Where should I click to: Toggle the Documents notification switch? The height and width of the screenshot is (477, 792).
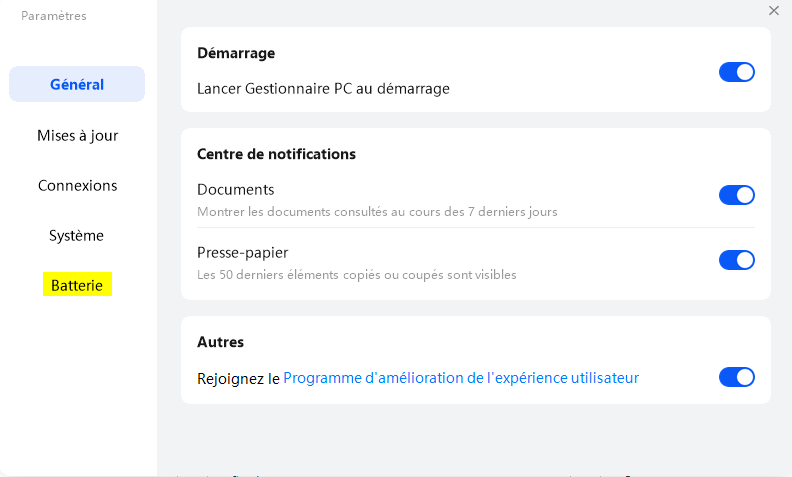click(x=736, y=195)
